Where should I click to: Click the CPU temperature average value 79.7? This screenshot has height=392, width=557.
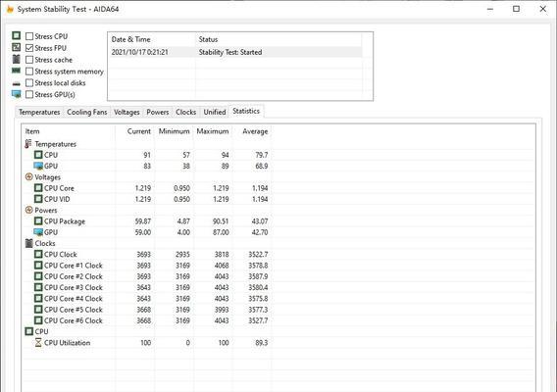pos(262,155)
